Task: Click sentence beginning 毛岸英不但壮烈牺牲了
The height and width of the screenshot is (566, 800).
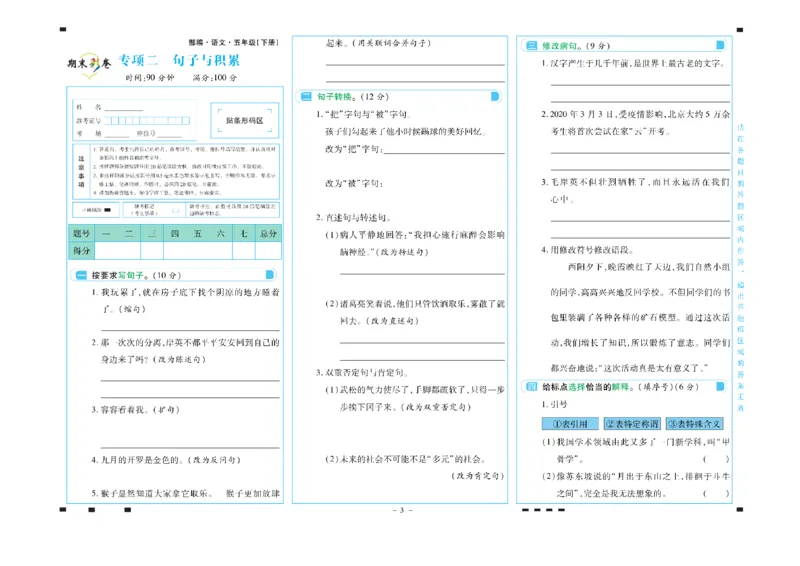Action: point(636,190)
